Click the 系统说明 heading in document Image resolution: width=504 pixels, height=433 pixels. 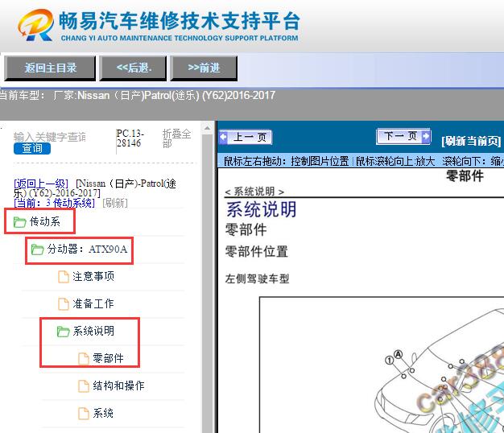coord(262,209)
